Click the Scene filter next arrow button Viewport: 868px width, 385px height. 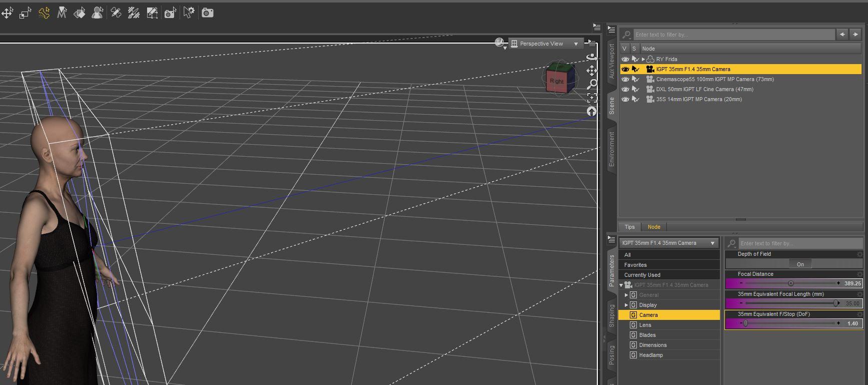click(x=855, y=35)
